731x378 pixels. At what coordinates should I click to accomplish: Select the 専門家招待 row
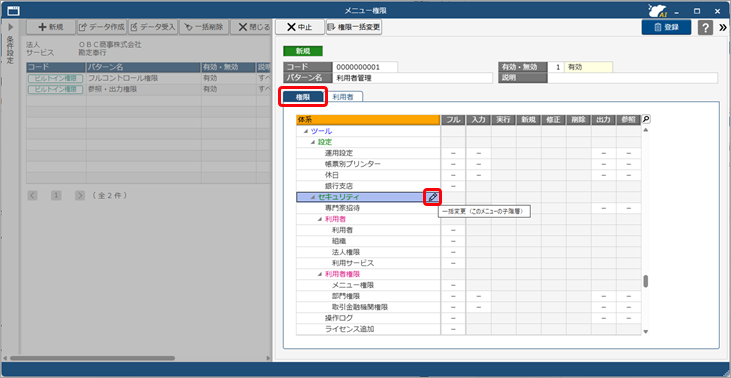click(368, 208)
